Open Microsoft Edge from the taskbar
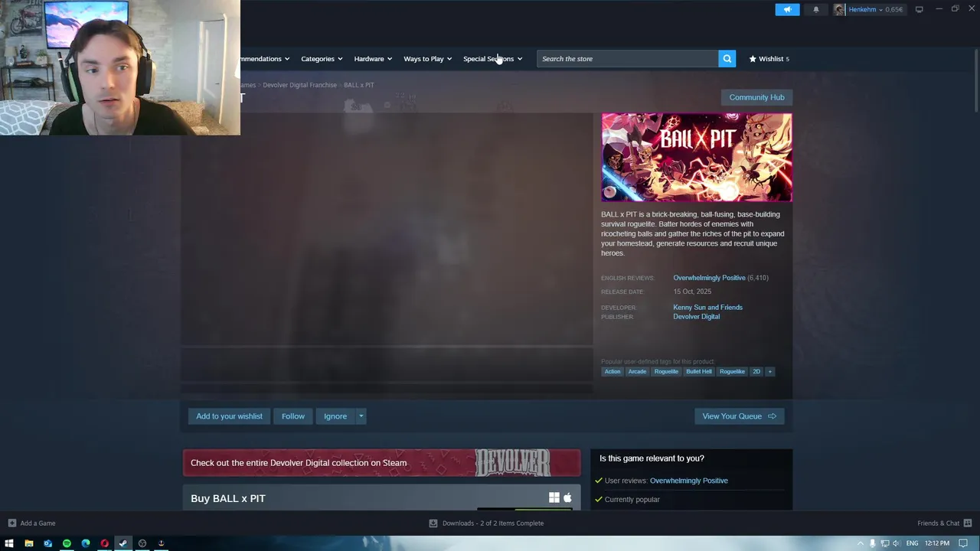 click(x=86, y=543)
